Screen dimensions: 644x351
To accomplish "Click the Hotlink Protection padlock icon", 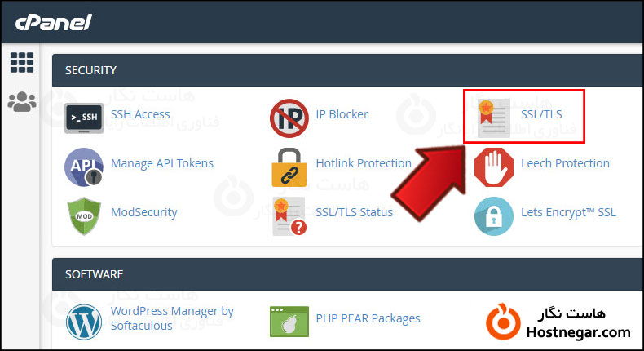I will (289, 167).
